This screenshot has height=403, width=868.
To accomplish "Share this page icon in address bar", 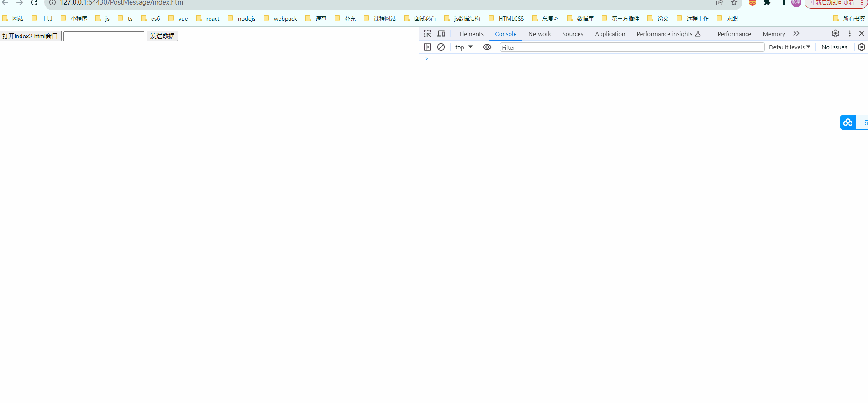I will pos(720,3).
